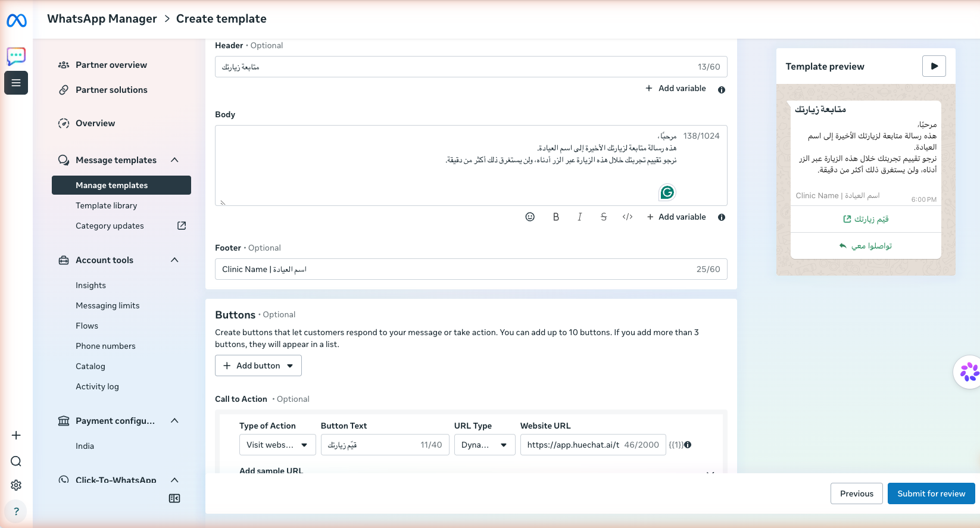This screenshot has width=980, height=528.
Task: Go to Partner overview
Action: coord(111,65)
